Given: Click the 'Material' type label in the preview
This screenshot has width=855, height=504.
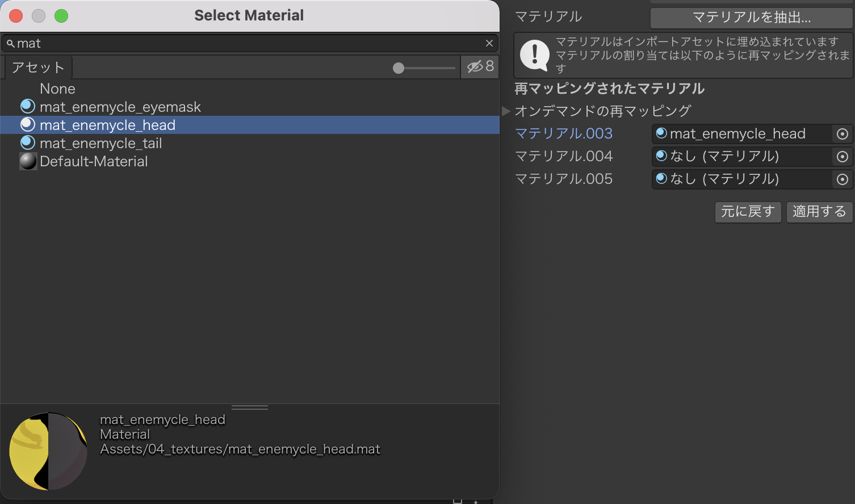Looking at the screenshot, I should tap(125, 434).
